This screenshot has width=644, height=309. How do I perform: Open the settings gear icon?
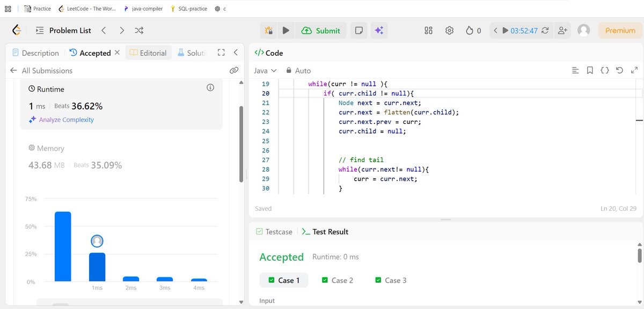coord(450,31)
